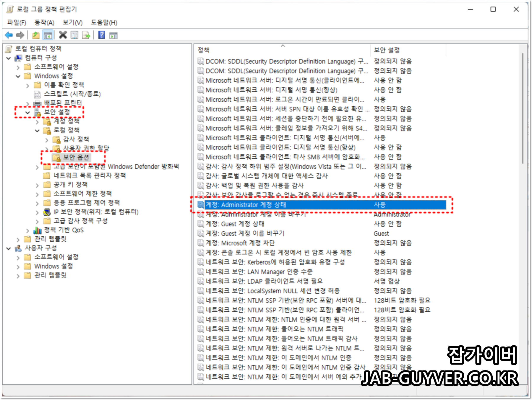This screenshot has width=532, height=400.
Task: Toggle the console tree show/hide toolbar icon
Action: tap(48, 35)
